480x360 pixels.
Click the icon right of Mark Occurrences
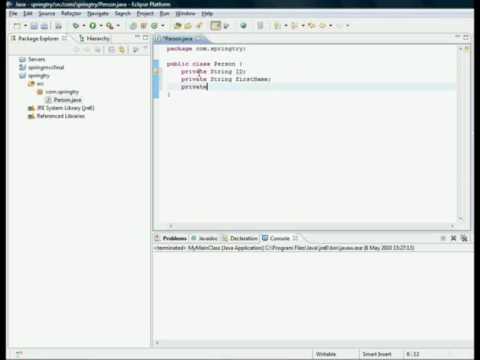[226, 26]
